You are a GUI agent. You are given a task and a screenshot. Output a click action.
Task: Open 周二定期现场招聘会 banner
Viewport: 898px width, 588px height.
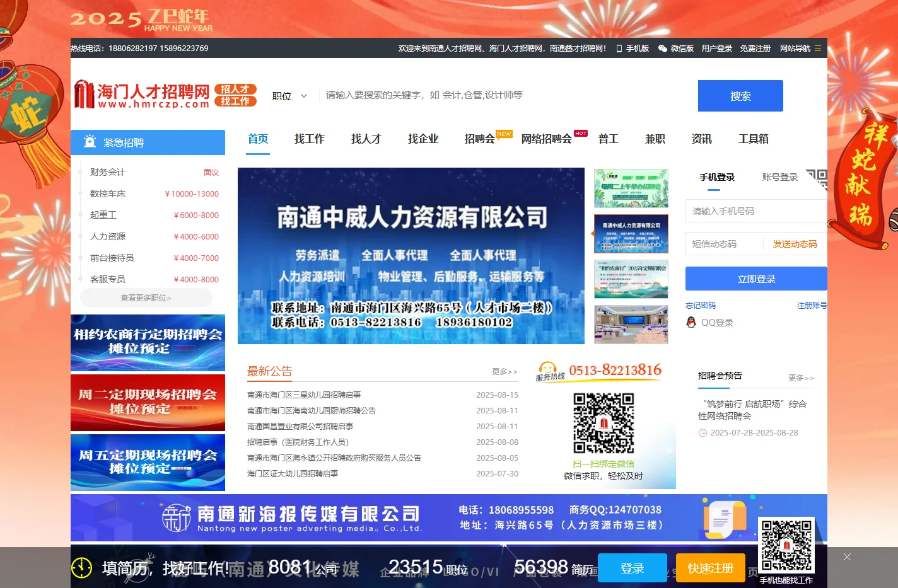[148, 402]
